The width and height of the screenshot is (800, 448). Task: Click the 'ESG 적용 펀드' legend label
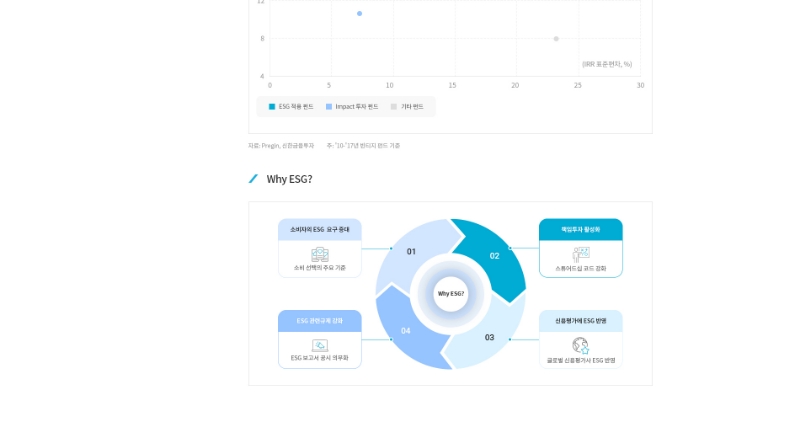[296, 107]
